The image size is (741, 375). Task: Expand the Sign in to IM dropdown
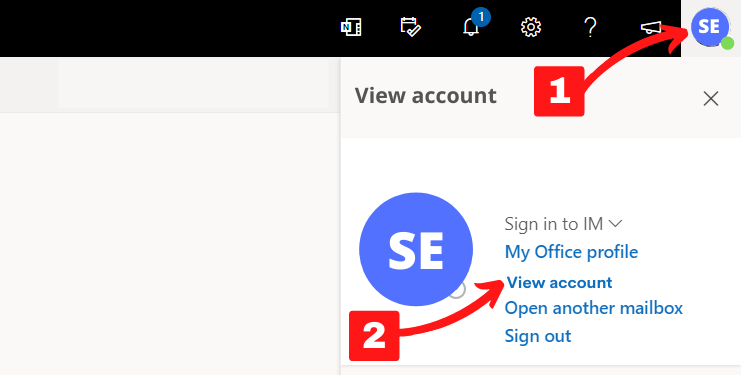click(x=563, y=223)
